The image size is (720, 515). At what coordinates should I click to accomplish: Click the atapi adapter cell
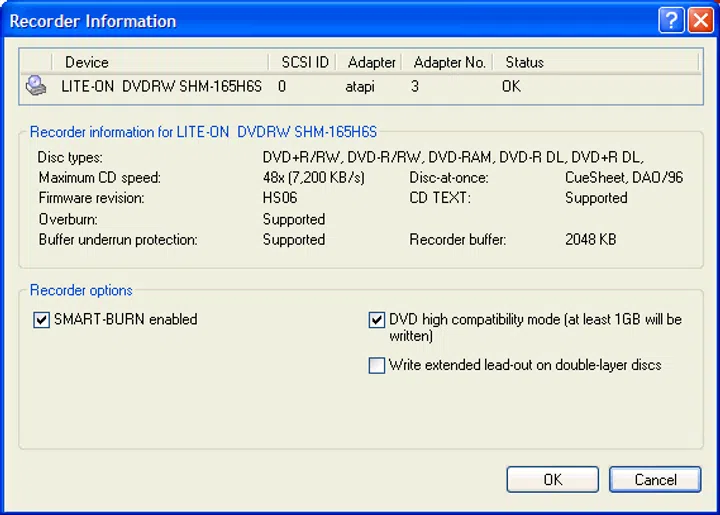coord(361,87)
